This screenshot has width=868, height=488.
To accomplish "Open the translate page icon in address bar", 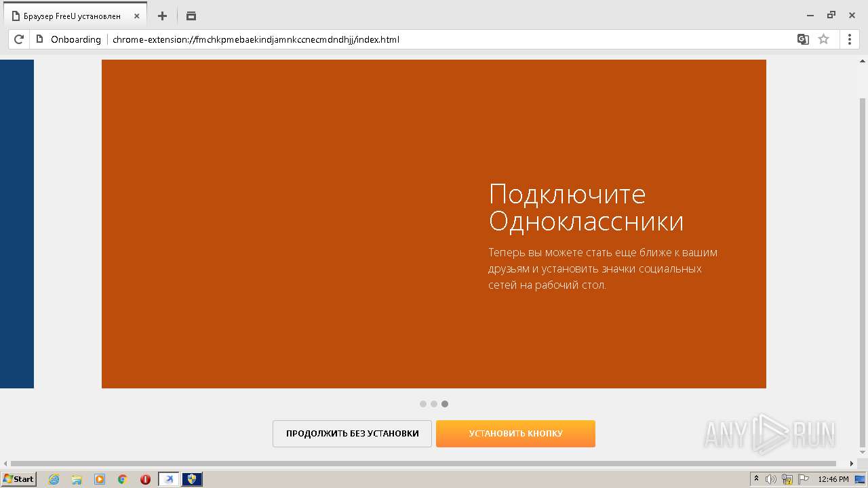I will pyautogui.click(x=803, y=39).
